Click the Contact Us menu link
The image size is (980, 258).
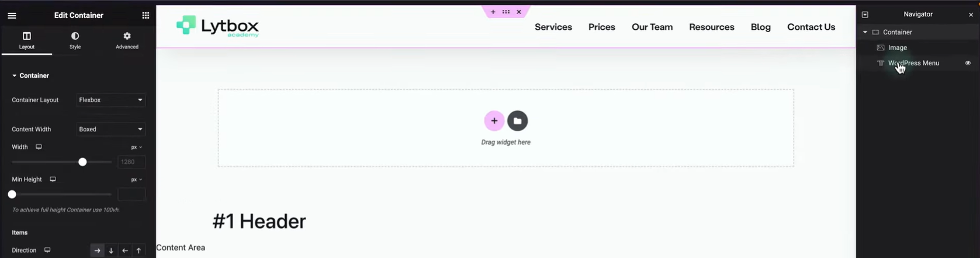tap(811, 27)
